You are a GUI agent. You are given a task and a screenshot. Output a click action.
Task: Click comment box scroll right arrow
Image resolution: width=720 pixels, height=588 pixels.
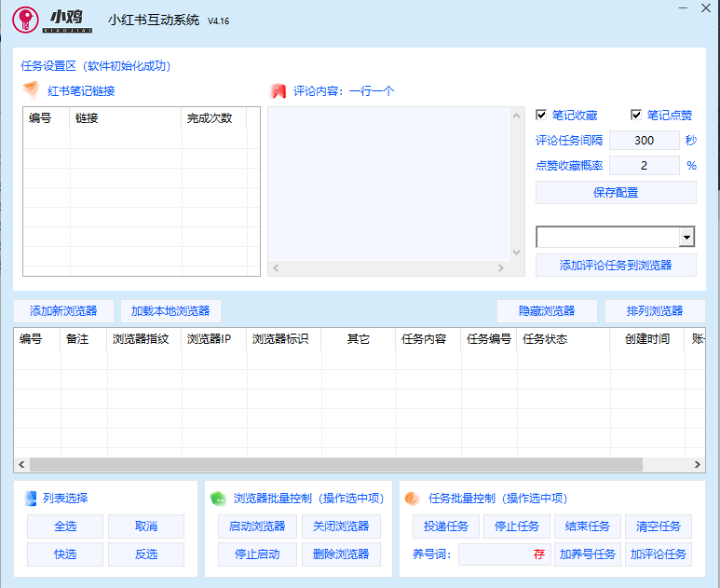(501, 267)
